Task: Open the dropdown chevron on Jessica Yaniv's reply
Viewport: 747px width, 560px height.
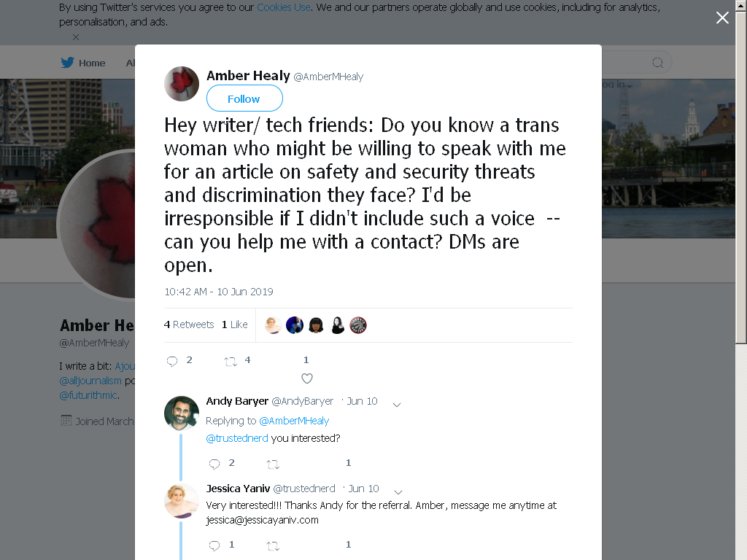Action: click(398, 492)
